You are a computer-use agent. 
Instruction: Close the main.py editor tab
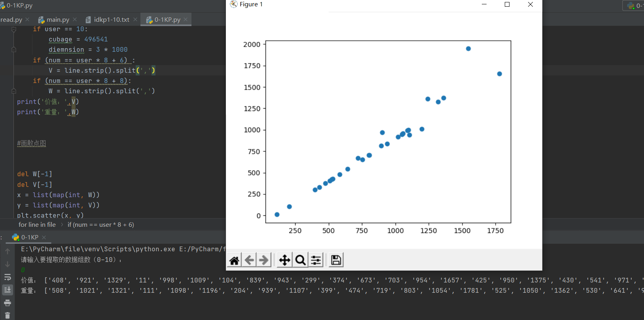[75, 19]
